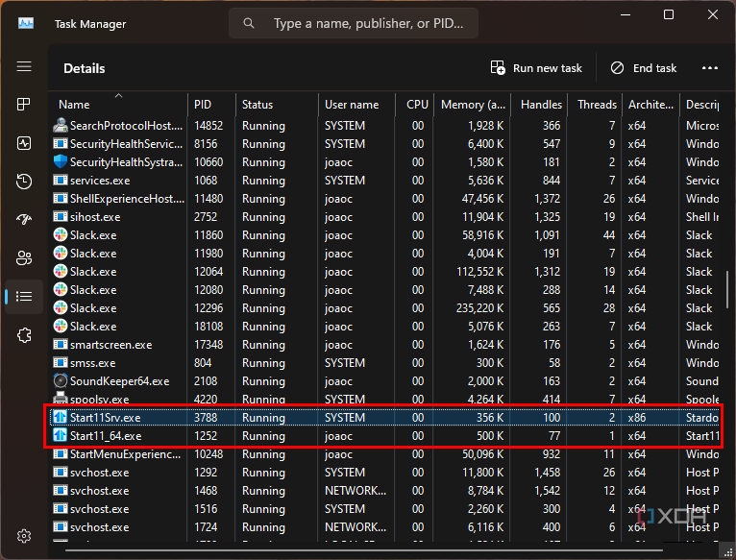Click the SearchProtocolHost process icon
Screen dimensions: 736x560
point(61,125)
